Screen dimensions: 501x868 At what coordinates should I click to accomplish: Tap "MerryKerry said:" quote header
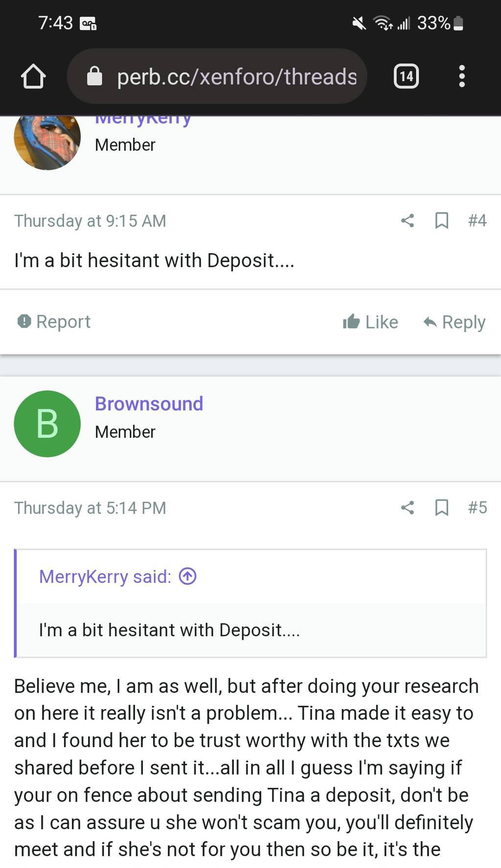point(105,577)
